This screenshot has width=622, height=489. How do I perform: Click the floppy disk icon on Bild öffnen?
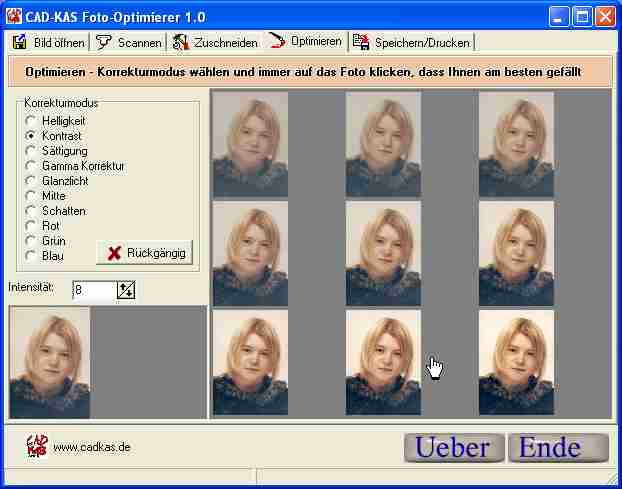point(19,42)
